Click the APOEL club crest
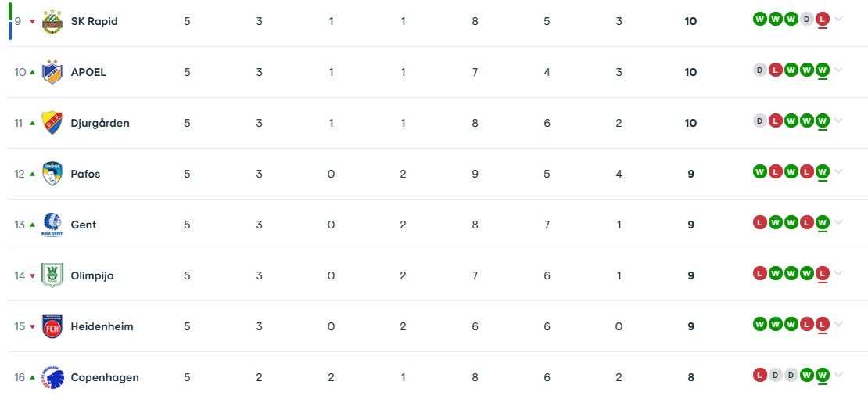 pyautogui.click(x=52, y=71)
